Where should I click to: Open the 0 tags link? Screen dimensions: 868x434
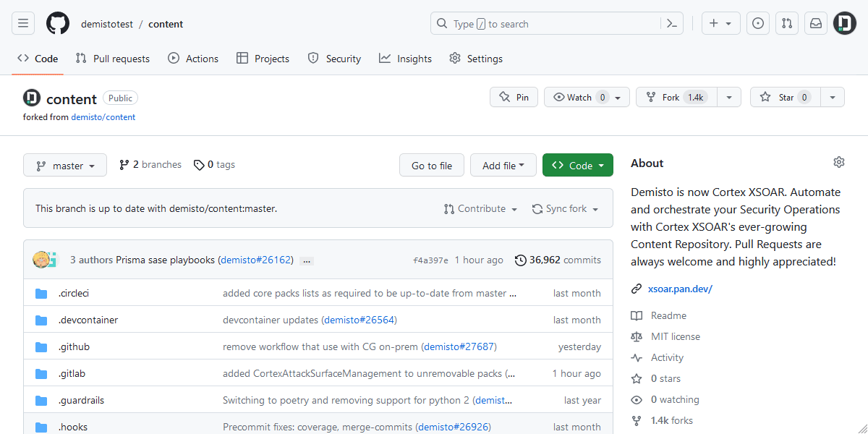[215, 165]
